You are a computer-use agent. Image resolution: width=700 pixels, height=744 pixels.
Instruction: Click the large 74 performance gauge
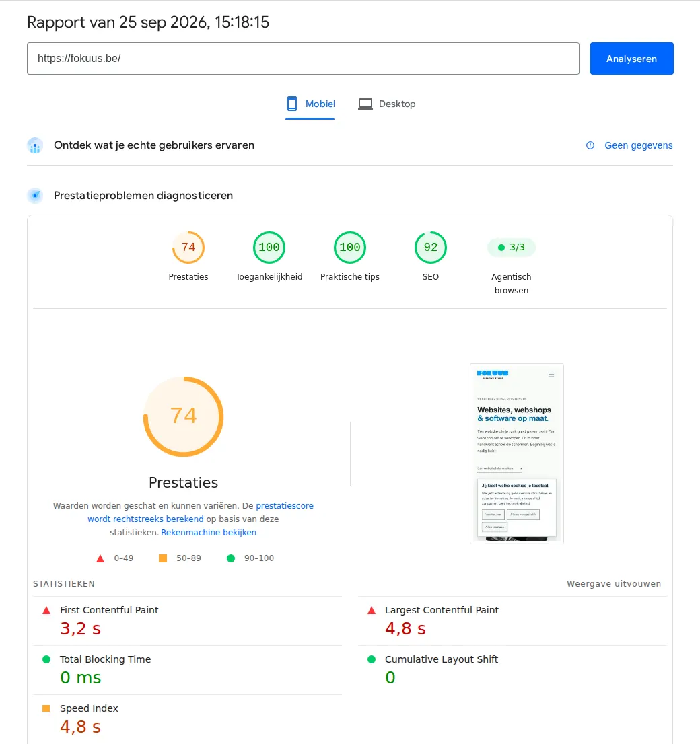(x=183, y=416)
